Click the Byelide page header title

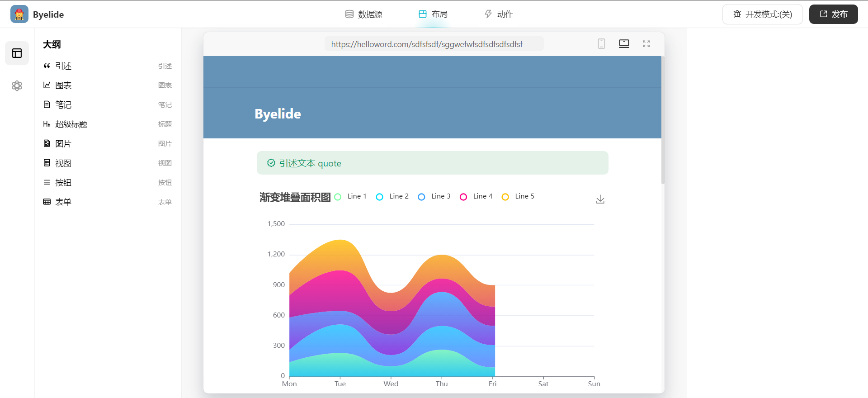coord(278,114)
